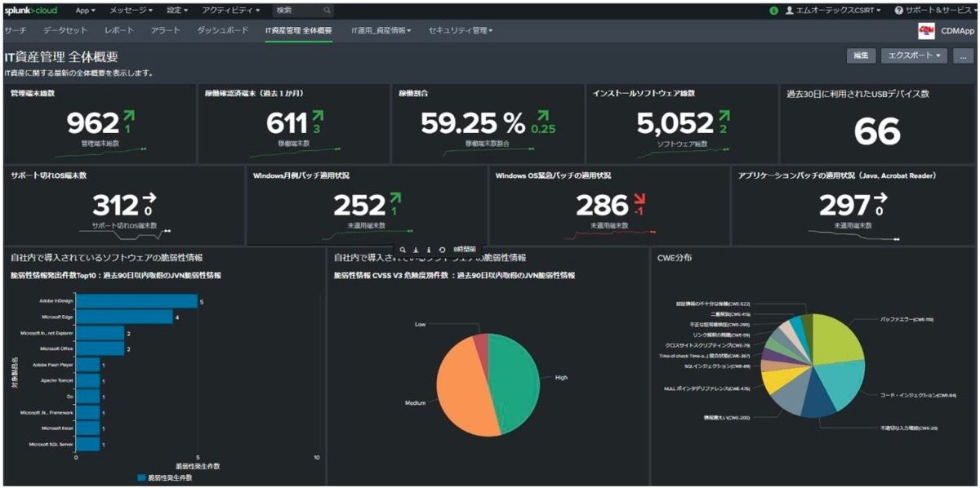The width and height of the screenshot is (980, 488).
Task: Open the アクティビティ dropdown menu
Action: click(x=231, y=11)
